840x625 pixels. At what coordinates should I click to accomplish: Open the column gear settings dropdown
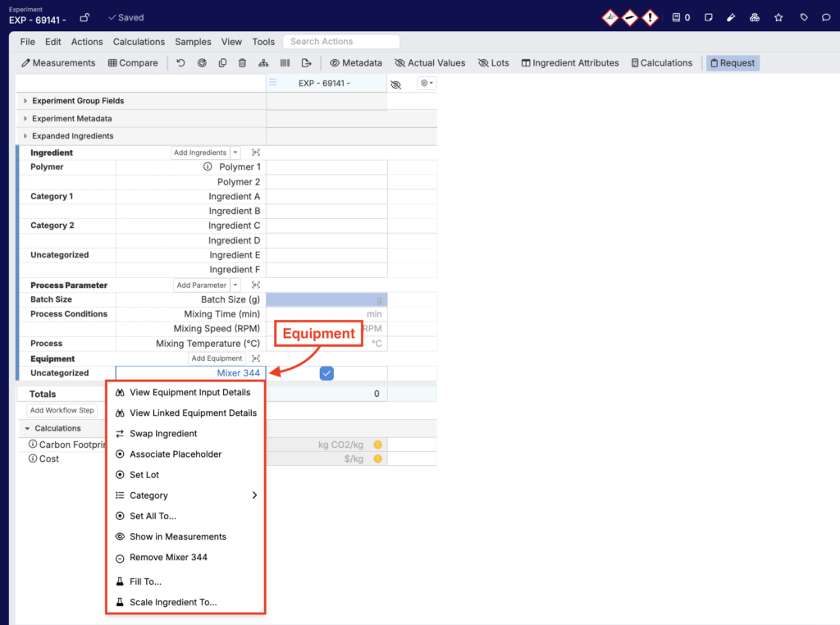point(427,84)
